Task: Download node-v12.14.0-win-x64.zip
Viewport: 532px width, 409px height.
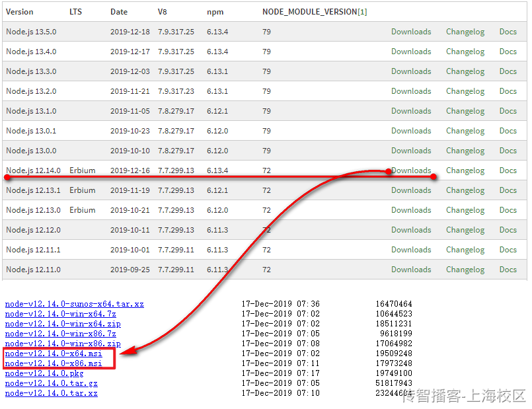Action: 63,324
